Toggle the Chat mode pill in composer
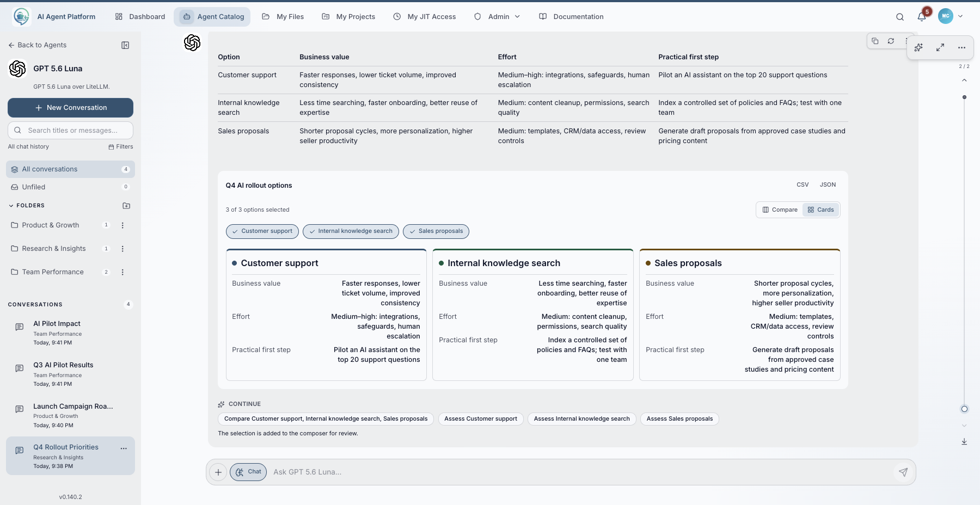980x505 pixels. pos(248,472)
